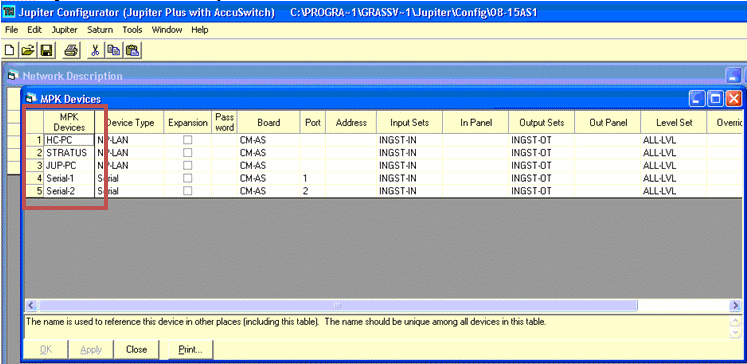Click the Output Sets column header
The height and width of the screenshot is (364, 747).
click(542, 122)
